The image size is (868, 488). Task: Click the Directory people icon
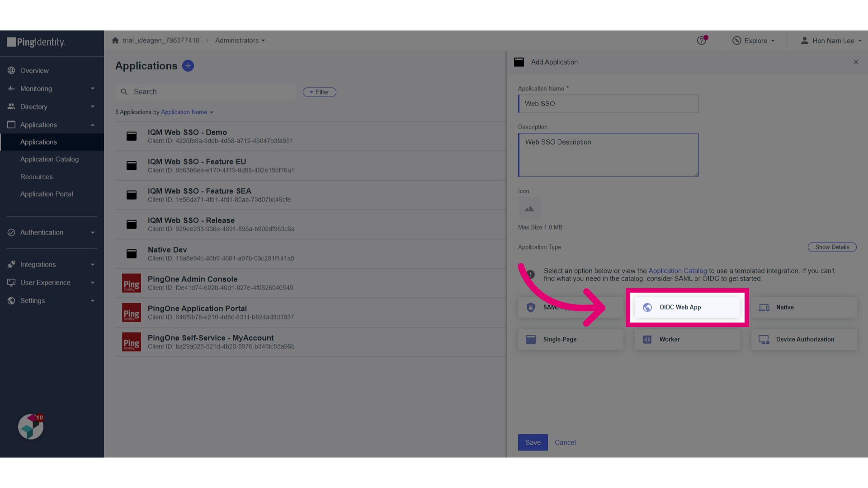pyautogui.click(x=11, y=107)
